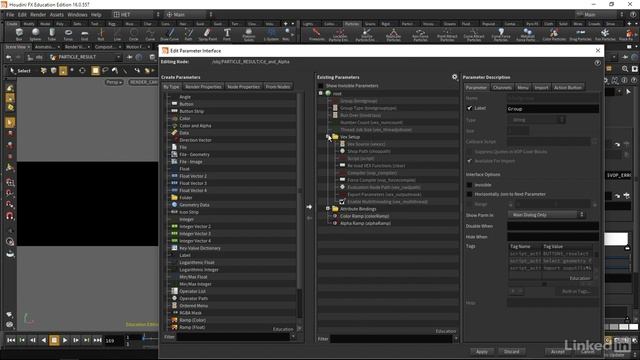640x360 pixels.
Task: Open the Assets menu
Action: click(x=57, y=14)
